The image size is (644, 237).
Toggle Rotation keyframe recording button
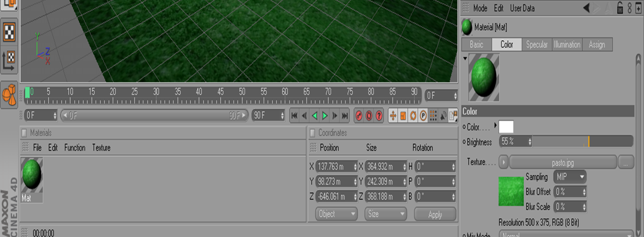pos(413,115)
